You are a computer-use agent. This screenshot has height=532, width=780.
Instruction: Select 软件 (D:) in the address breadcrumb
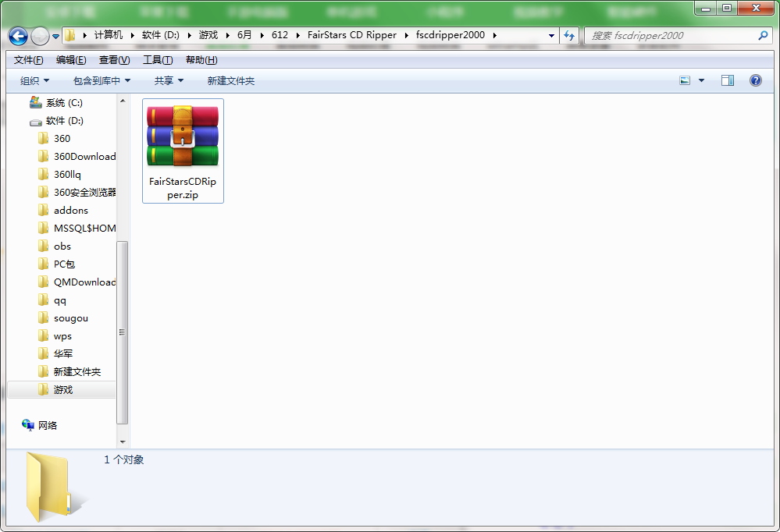click(x=160, y=35)
